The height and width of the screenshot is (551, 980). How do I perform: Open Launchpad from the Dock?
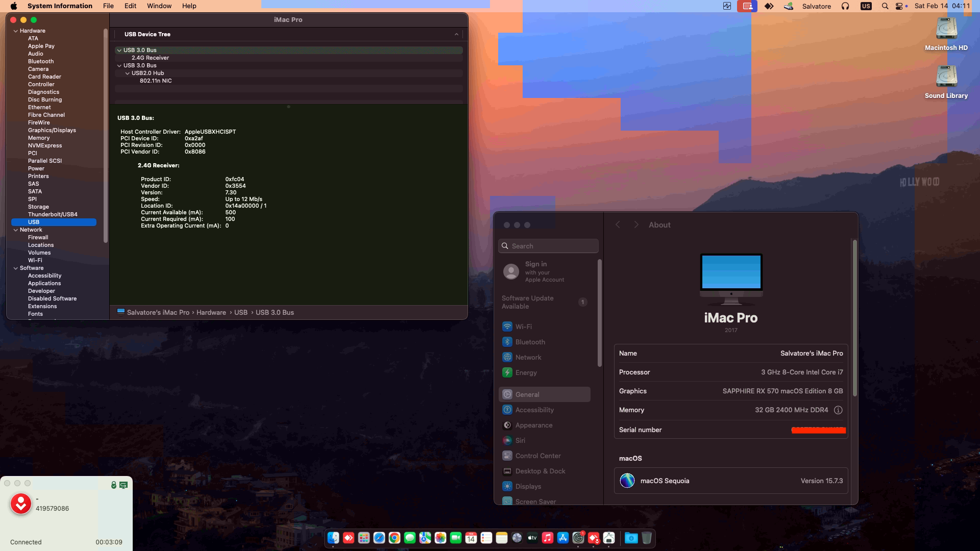coord(364,538)
